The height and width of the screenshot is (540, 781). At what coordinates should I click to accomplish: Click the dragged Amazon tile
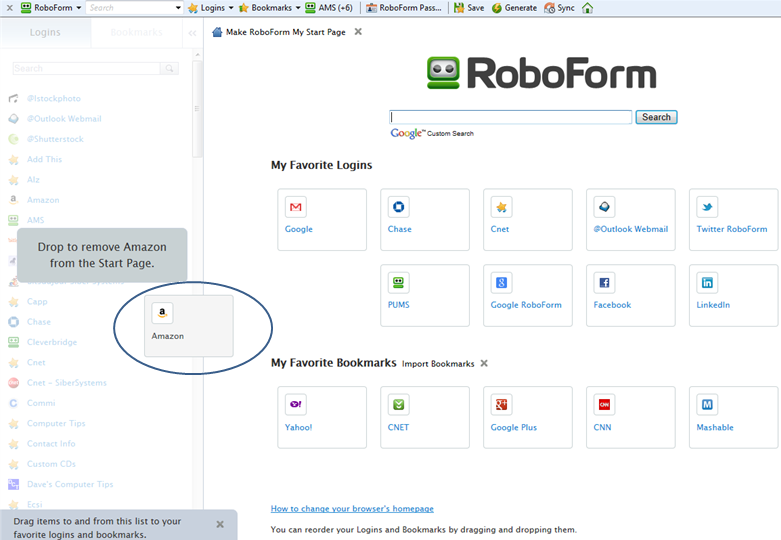[189, 326]
